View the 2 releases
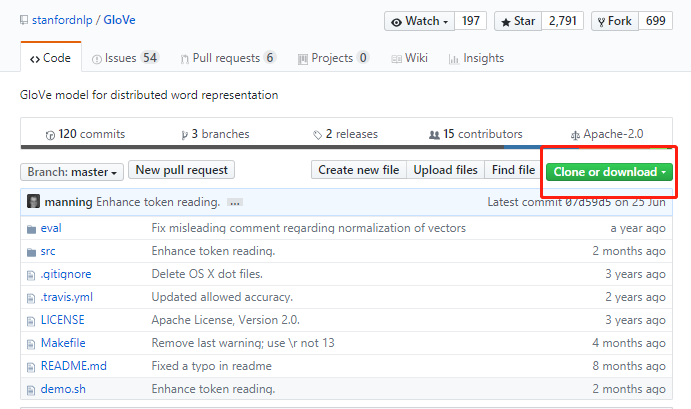 tap(346, 134)
